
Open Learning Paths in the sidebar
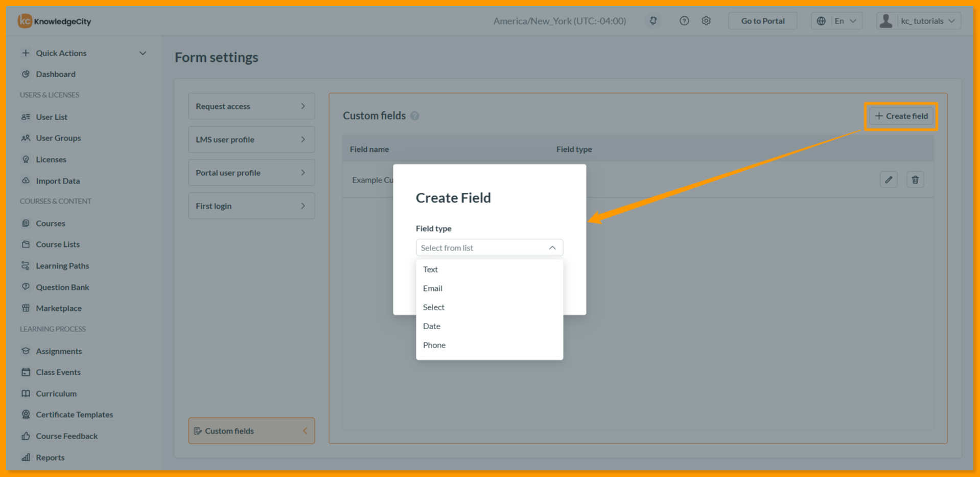[62, 266]
